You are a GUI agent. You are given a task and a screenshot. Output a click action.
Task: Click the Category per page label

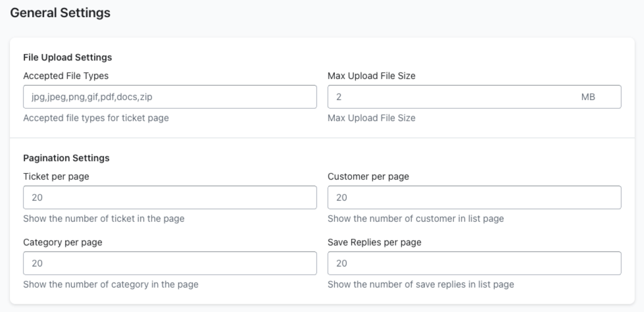62,242
